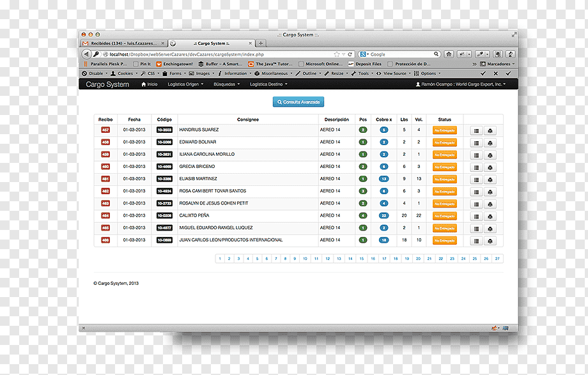Click code badge for EDWARD BOLIVAR
The height and width of the screenshot is (375, 588).
click(164, 142)
